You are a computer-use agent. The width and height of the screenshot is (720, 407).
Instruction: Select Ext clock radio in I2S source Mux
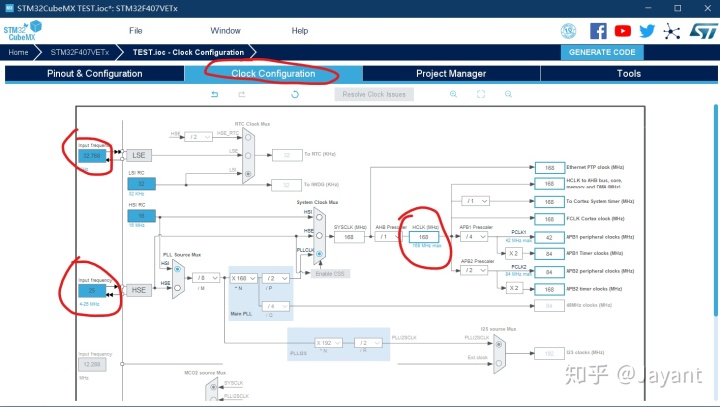coord(499,363)
